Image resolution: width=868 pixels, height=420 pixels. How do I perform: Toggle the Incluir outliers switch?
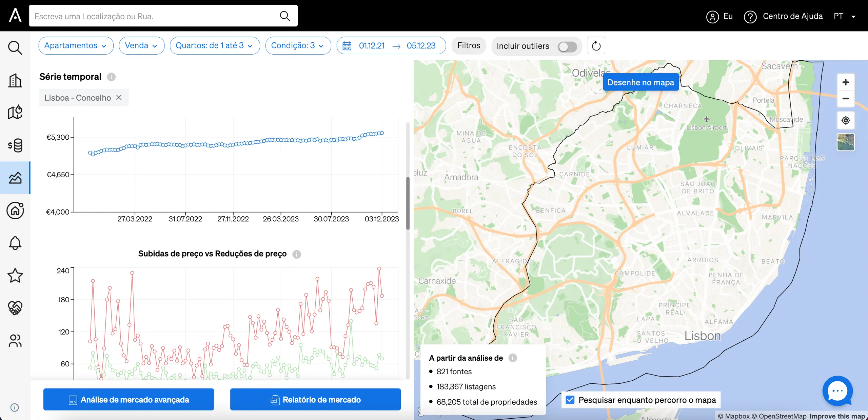[x=567, y=46]
